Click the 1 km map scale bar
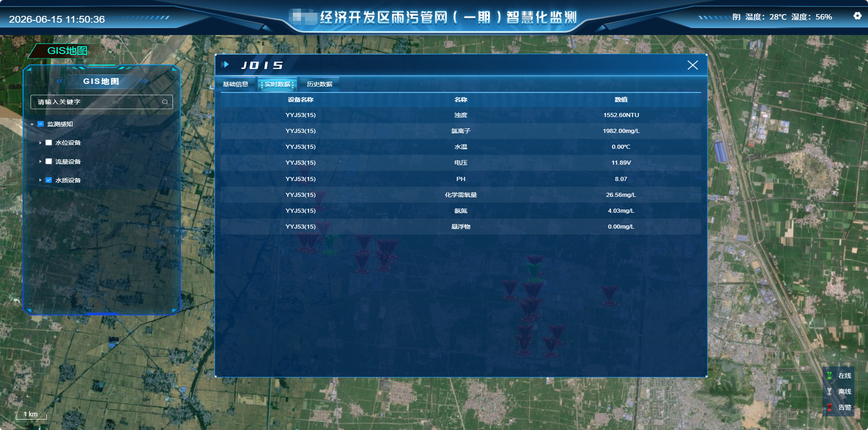 [x=31, y=415]
